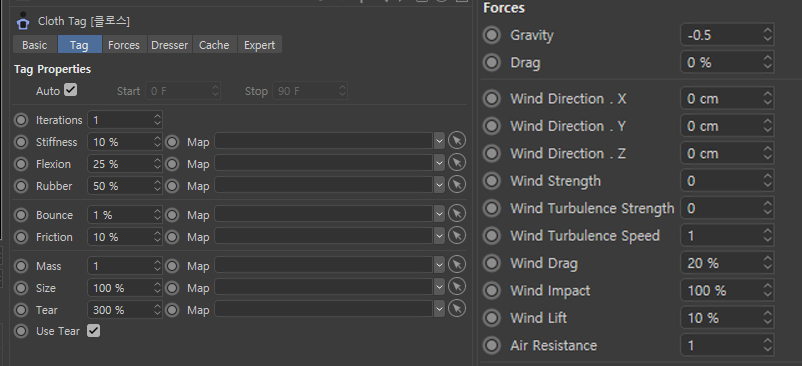Screen dimensions: 802x366
Task: Open the Dresser tab
Action: pos(169,45)
